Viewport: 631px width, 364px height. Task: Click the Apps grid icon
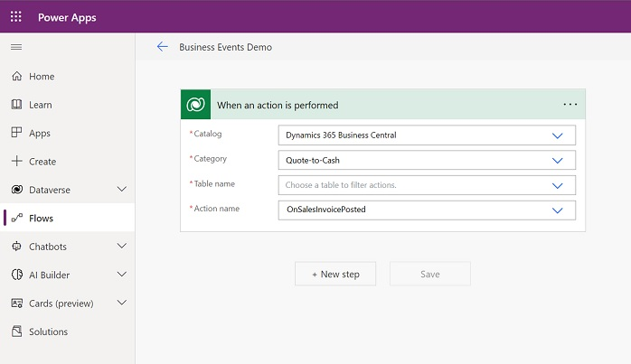(x=16, y=133)
